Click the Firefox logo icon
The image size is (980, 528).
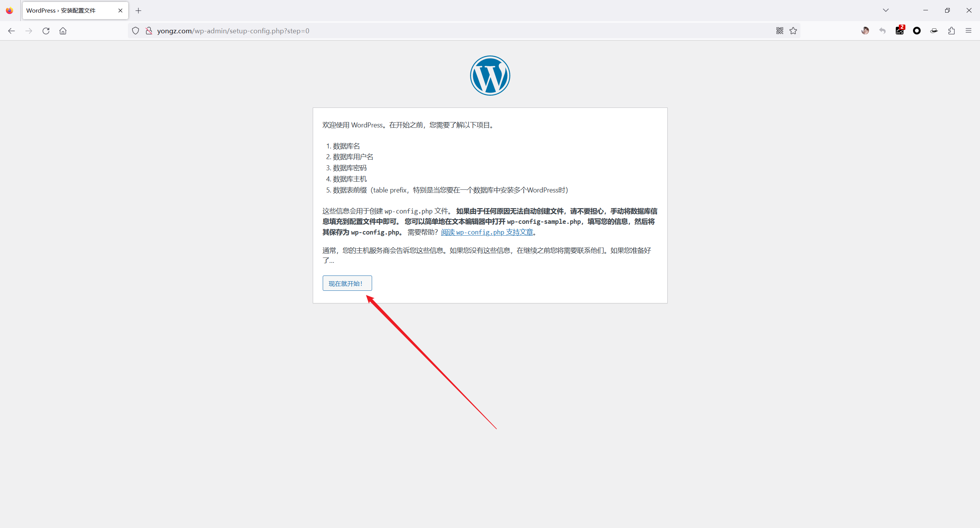[x=10, y=10]
